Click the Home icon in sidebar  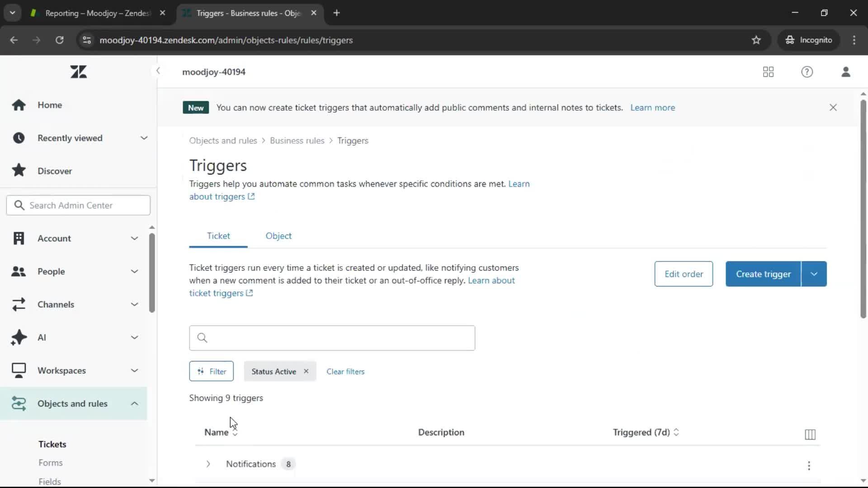19,105
